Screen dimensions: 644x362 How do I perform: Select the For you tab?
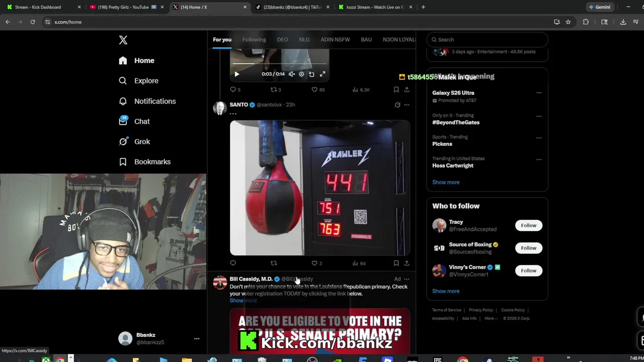click(x=222, y=40)
